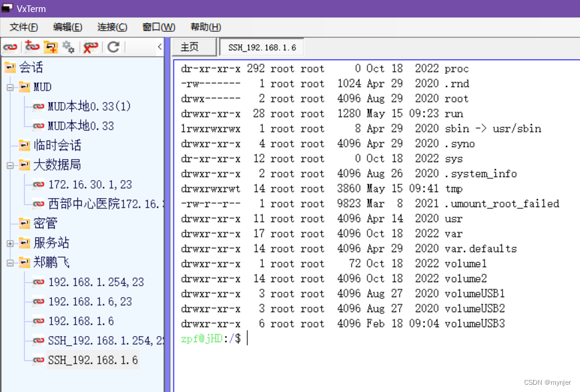The width and height of the screenshot is (580, 392).
Task: Switch to the 主页 tab
Action: click(195, 47)
